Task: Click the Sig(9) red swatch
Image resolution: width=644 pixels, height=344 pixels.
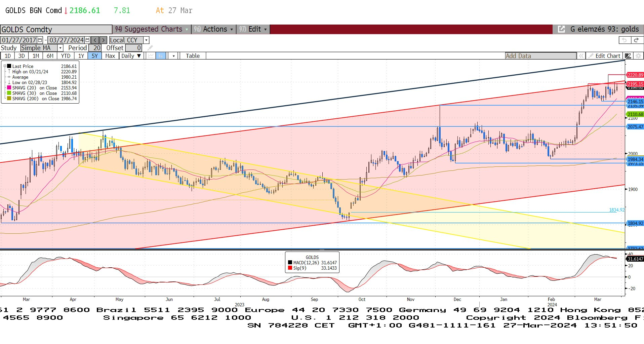Action: (290, 268)
